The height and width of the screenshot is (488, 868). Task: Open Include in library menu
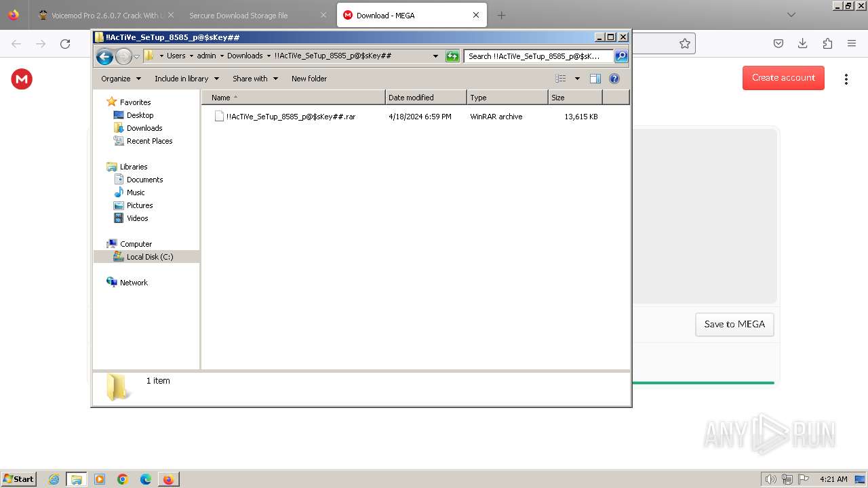[186, 79]
